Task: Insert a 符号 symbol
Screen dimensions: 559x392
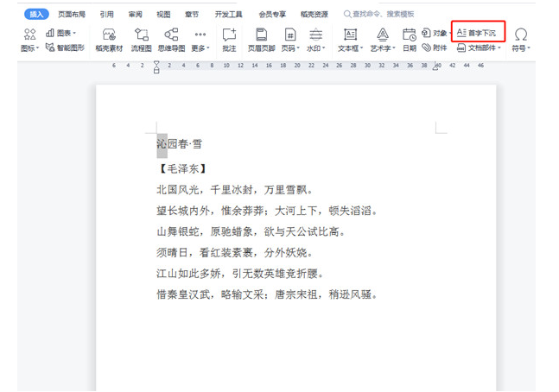Action: pos(521,41)
